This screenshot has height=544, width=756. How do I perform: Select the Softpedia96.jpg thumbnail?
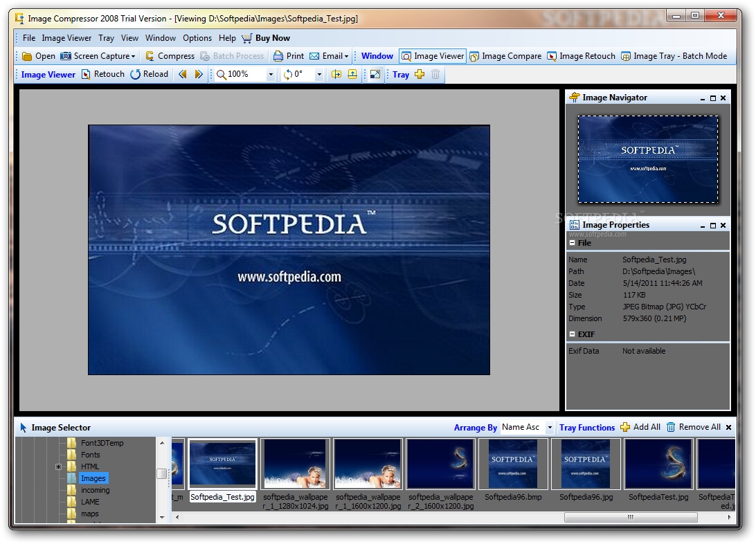[586, 464]
